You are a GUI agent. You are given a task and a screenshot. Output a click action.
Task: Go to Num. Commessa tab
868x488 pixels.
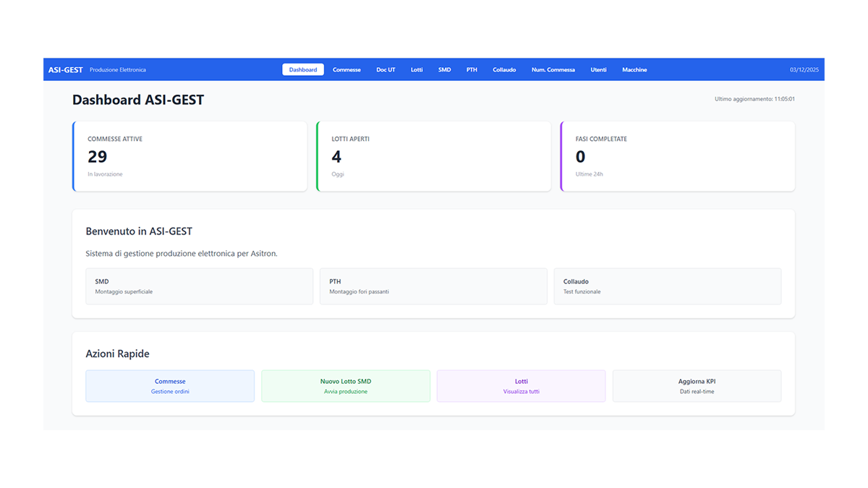point(553,70)
